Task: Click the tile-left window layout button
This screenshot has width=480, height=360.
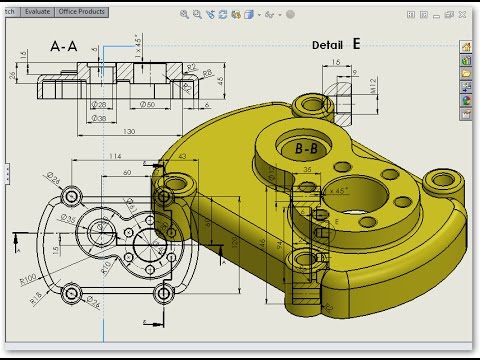Action: tap(411, 14)
